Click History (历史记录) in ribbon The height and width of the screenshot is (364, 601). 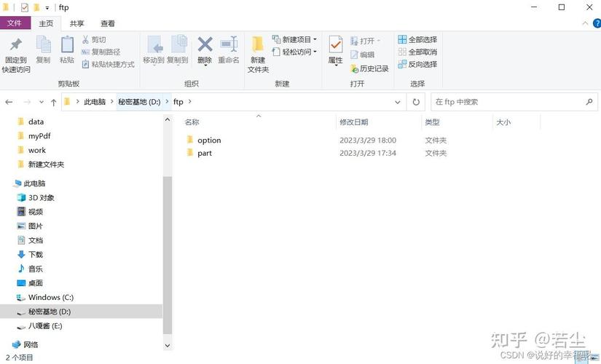coord(369,68)
